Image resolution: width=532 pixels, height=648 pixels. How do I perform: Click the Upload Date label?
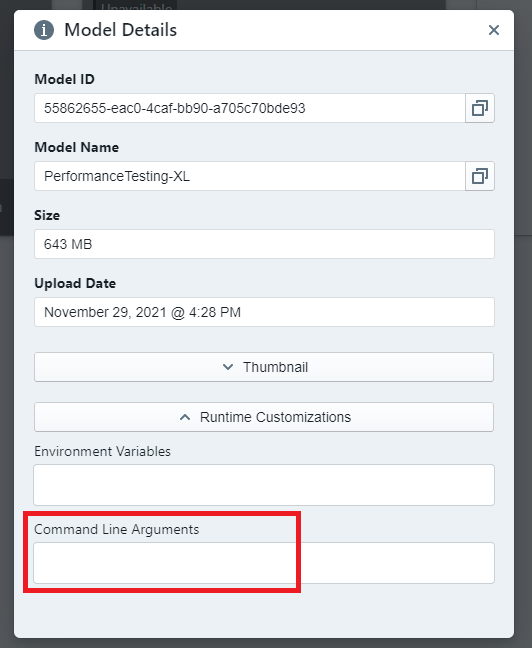coord(75,283)
